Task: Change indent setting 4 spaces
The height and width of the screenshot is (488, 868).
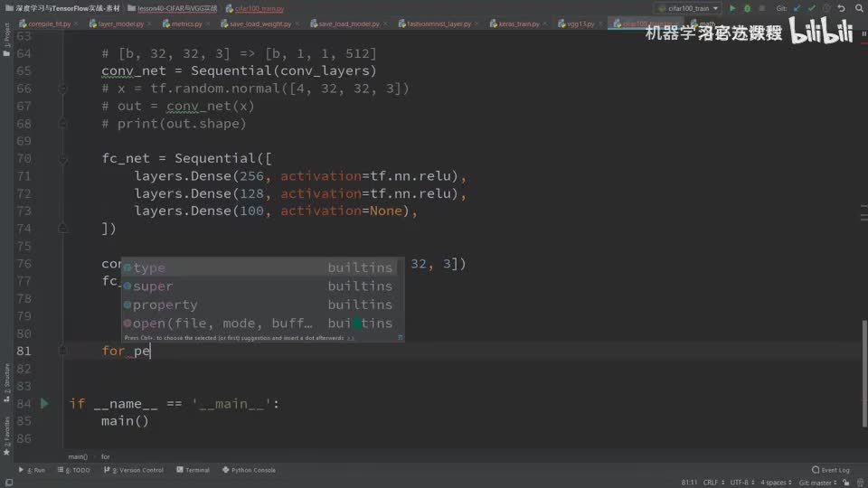Action: pyautogui.click(x=776, y=483)
